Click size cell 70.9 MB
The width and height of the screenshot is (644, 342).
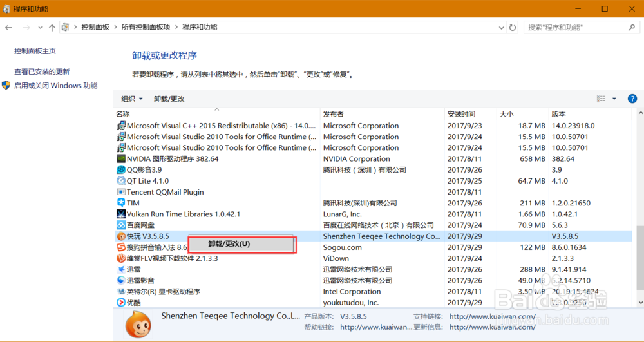(531, 225)
